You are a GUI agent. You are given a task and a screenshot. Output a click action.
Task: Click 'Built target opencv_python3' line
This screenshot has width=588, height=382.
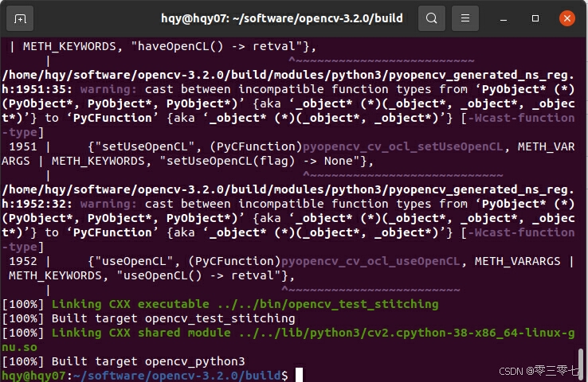[x=123, y=361]
